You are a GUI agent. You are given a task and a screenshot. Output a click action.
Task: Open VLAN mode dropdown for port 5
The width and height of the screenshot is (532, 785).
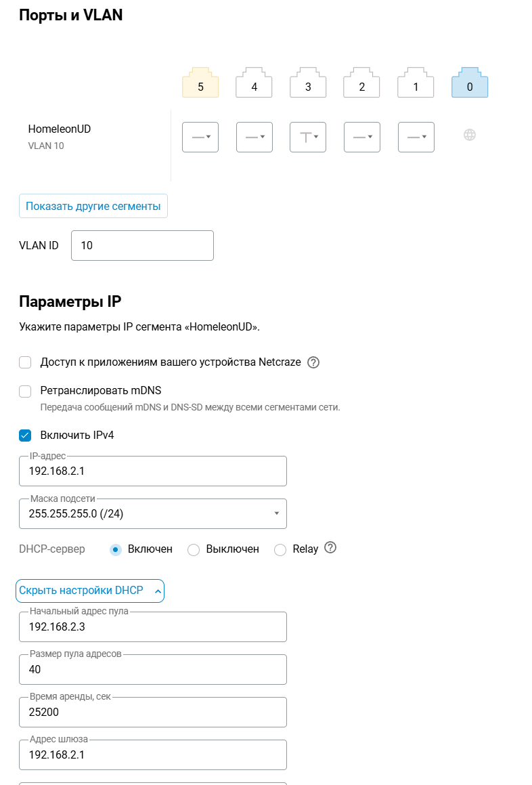[x=200, y=137]
